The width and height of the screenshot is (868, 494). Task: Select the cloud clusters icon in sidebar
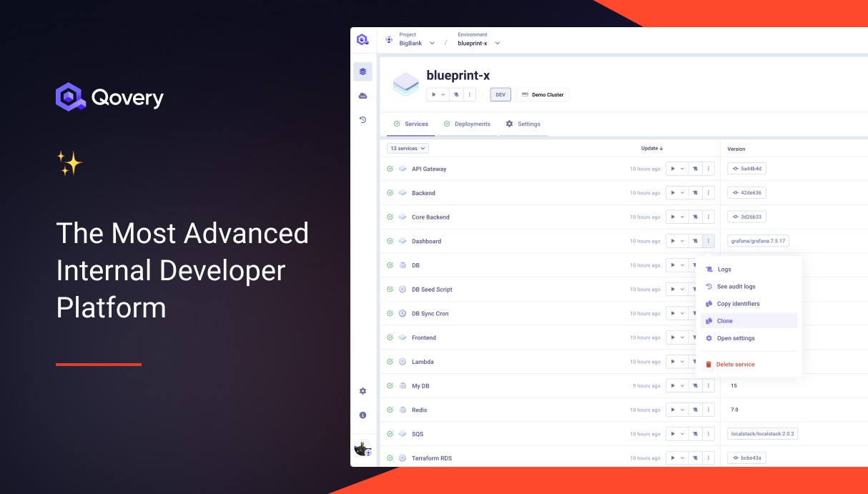(363, 95)
